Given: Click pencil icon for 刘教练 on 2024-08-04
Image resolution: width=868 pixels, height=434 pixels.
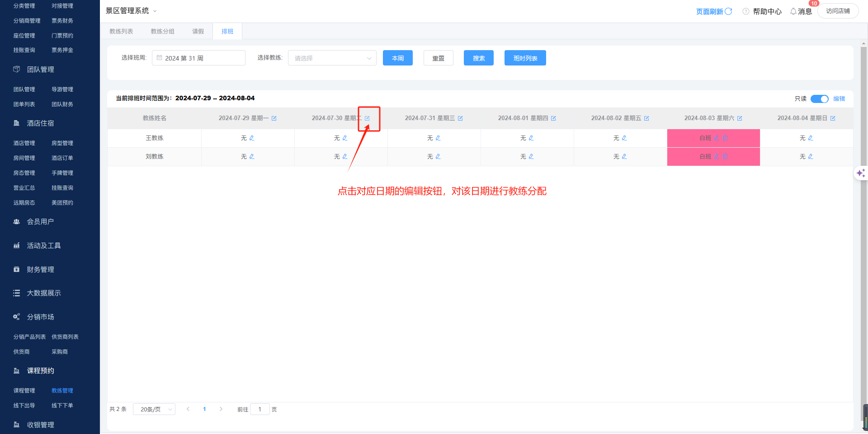Looking at the screenshot, I should pyautogui.click(x=811, y=157).
